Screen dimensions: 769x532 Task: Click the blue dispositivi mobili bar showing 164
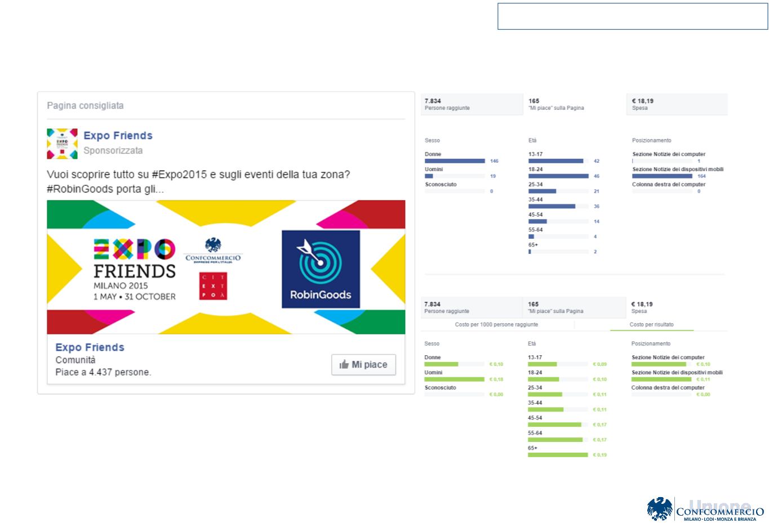662,176
